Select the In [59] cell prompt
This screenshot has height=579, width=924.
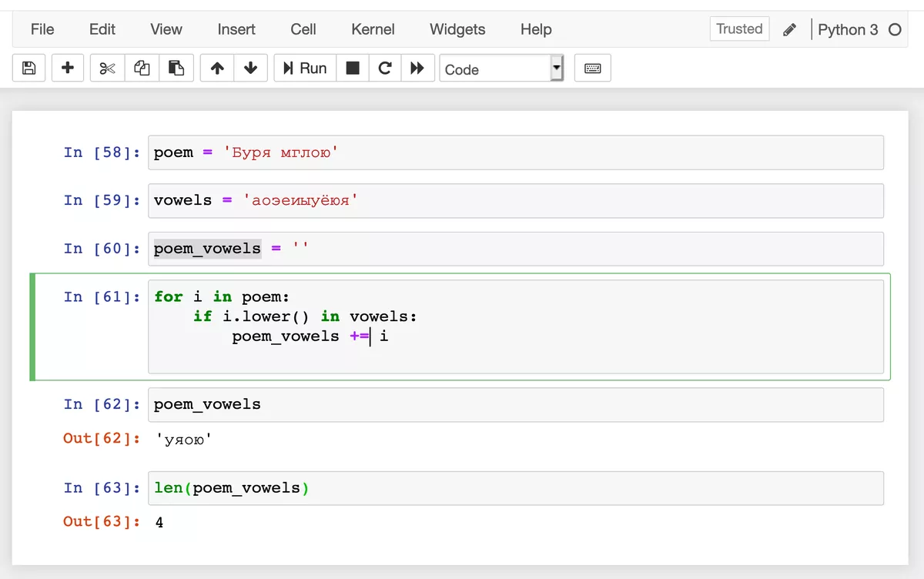(102, 200)
